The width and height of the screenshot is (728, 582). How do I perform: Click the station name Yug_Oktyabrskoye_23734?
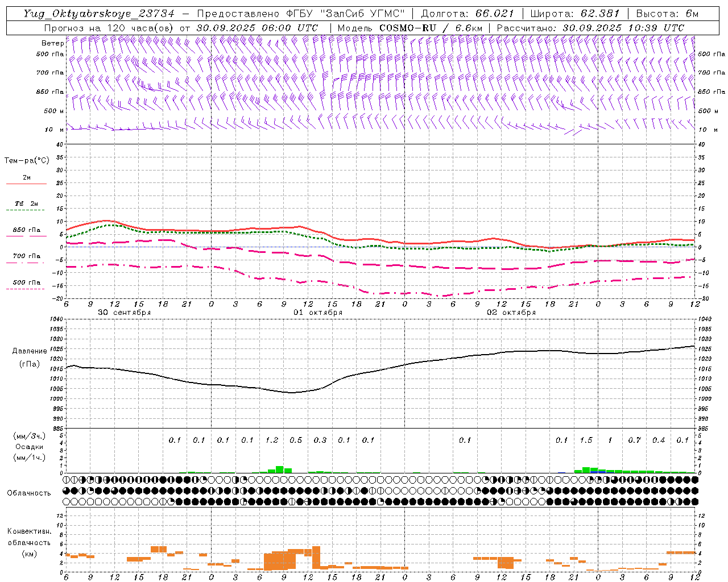pyautogui.click(x=99, y=14)
